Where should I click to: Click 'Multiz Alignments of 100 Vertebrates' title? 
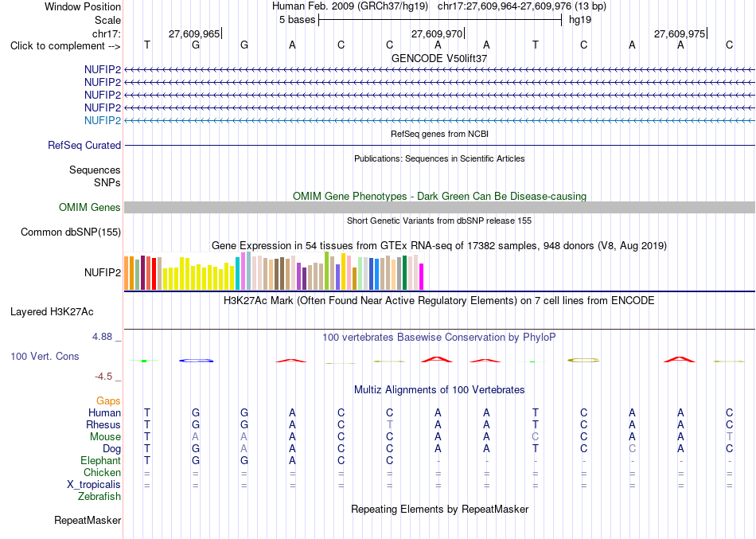[x=439, y=390]
